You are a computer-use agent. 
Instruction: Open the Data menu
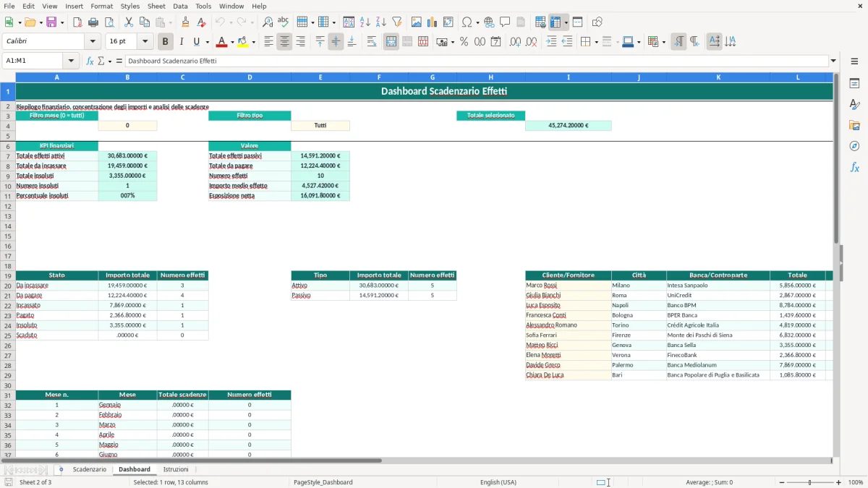180,6
